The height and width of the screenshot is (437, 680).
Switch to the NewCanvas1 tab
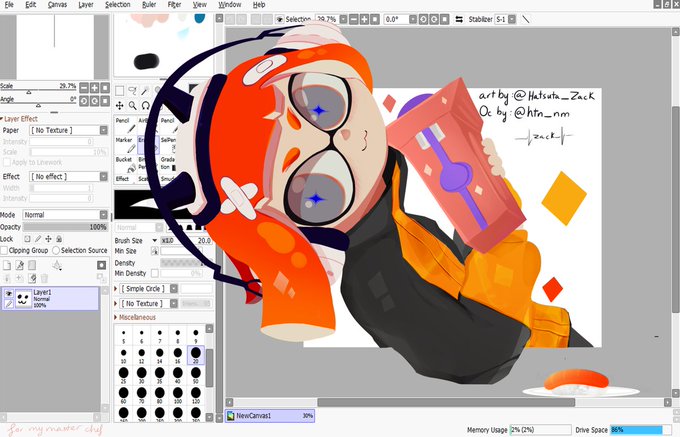(x=269, y=415)
